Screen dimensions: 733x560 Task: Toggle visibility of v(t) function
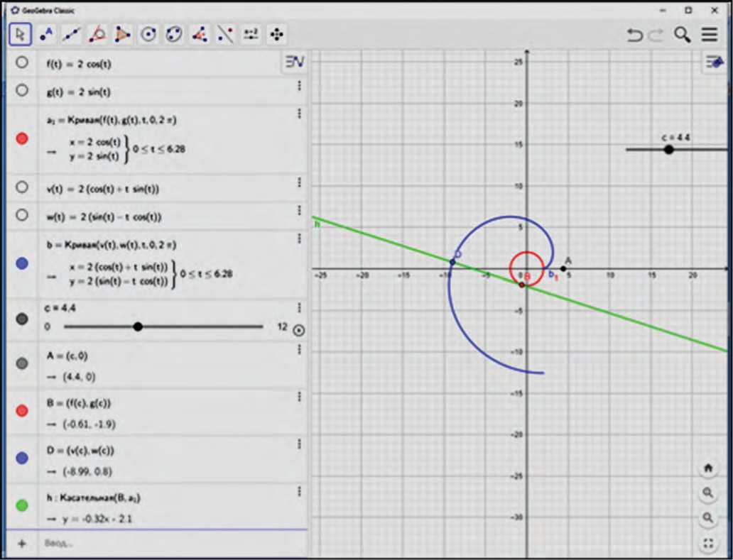[x=22, y=187]
